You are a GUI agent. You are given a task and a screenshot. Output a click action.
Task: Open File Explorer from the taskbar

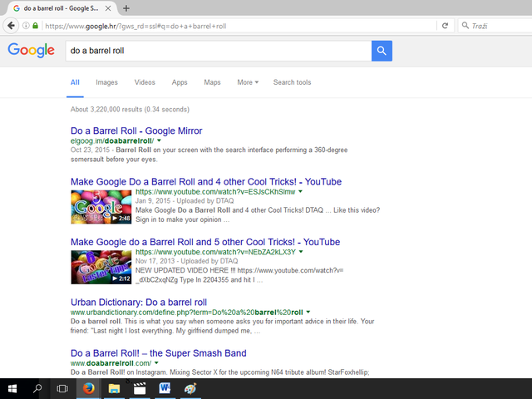click(114, 389)
